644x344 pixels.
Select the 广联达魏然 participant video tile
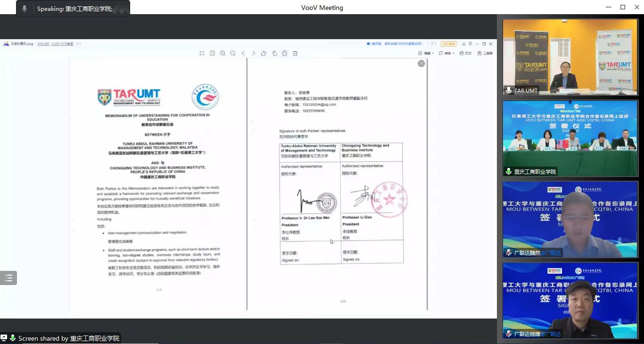[x=570, y=219]
